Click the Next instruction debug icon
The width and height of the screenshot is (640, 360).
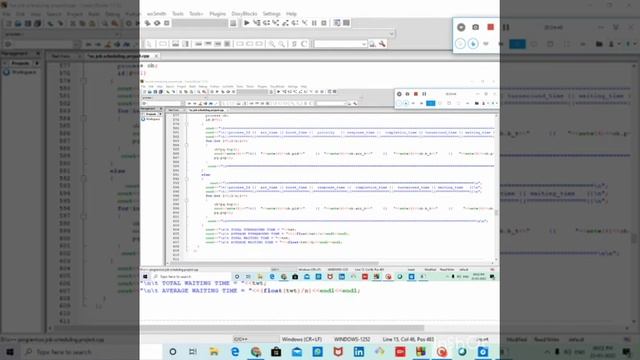[295, 23]
